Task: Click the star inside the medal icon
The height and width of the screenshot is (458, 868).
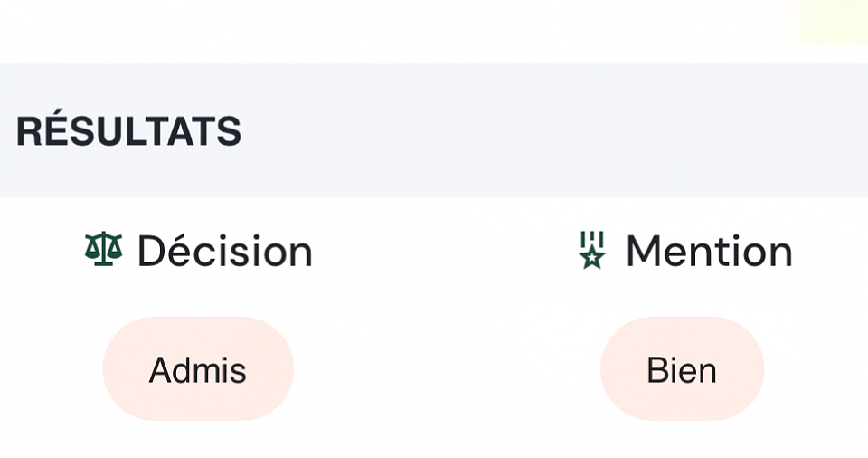Action: click(592, 258)
